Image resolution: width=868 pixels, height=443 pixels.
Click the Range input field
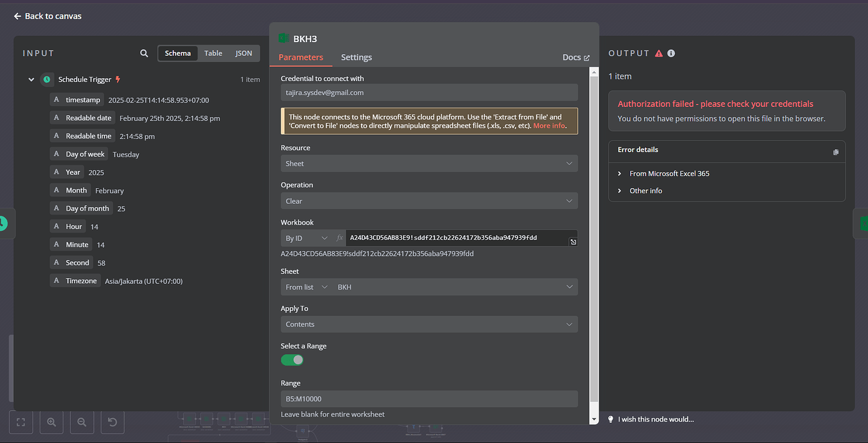point(429,399)
